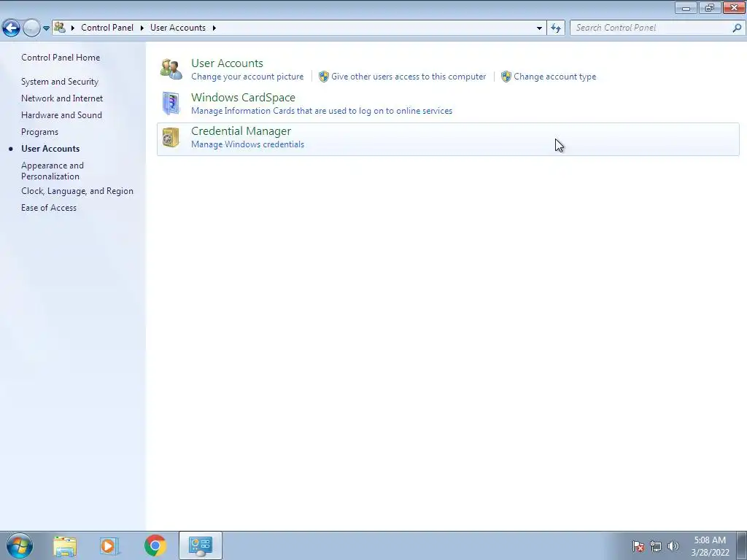Open the Action Center flag tray icon
This screenshot has height=560, width=747.
(638, 546)
